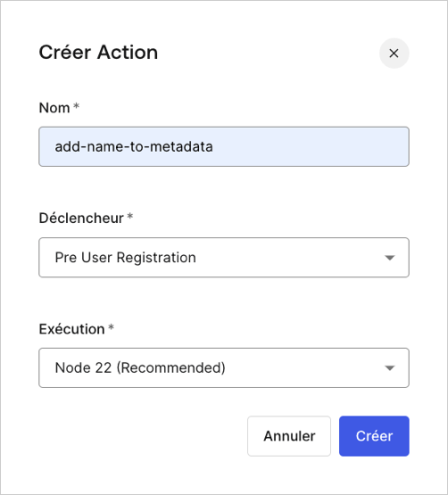Click the Créer Action dialog title
The image size is (448, 495).
(98, 52)
